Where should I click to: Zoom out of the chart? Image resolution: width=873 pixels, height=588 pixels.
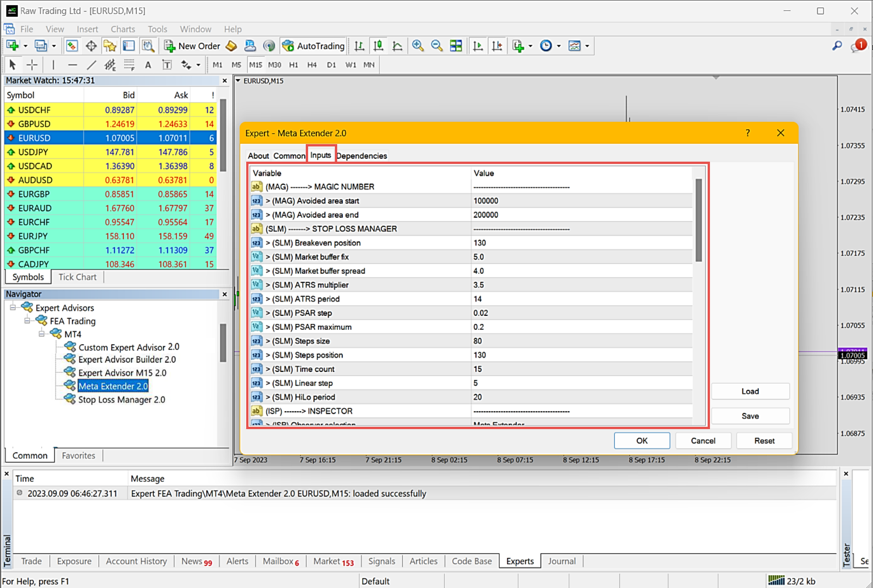coord(437,46)
